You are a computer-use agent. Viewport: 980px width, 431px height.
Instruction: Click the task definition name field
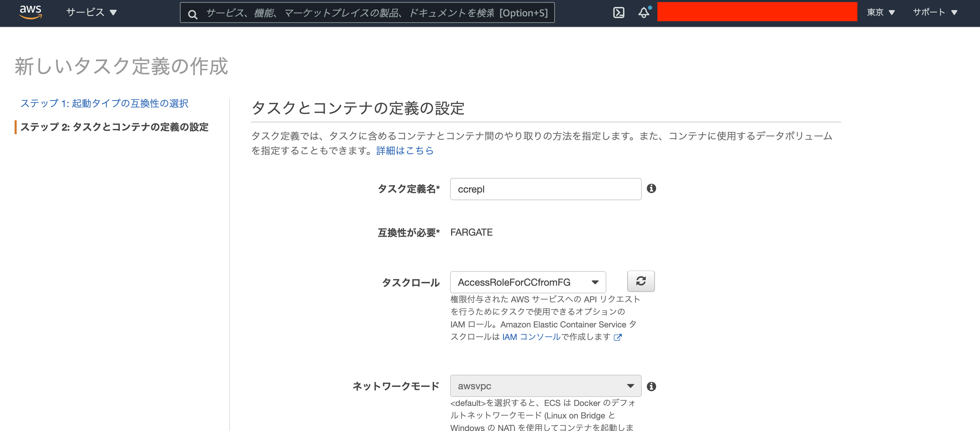click(545, 189)
